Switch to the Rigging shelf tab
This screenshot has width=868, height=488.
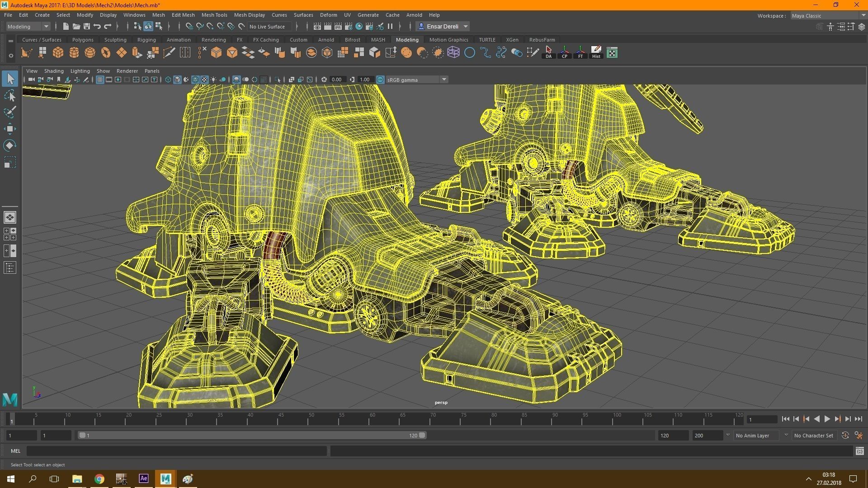tap(146, 40)
